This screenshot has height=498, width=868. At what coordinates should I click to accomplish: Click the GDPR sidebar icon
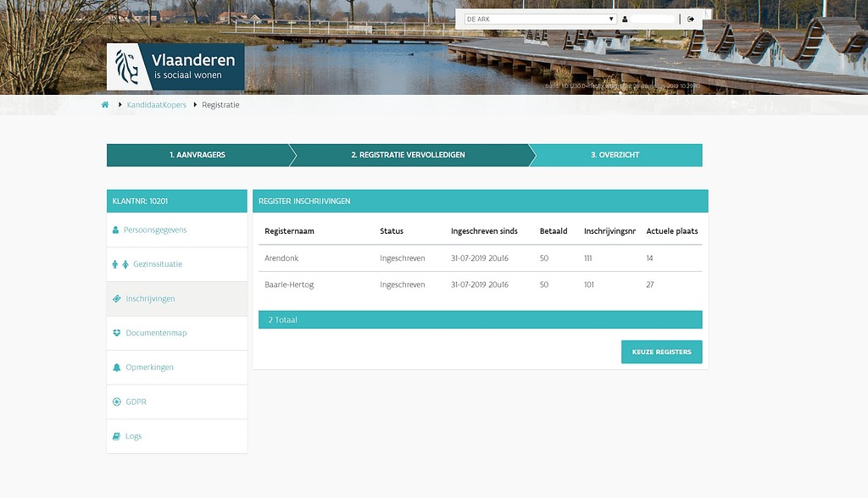click(x=117, y=401)
